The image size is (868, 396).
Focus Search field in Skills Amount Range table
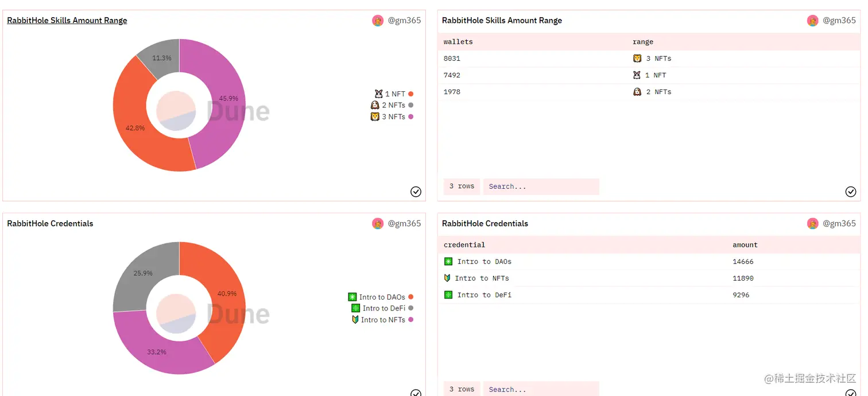pos(541,187)
